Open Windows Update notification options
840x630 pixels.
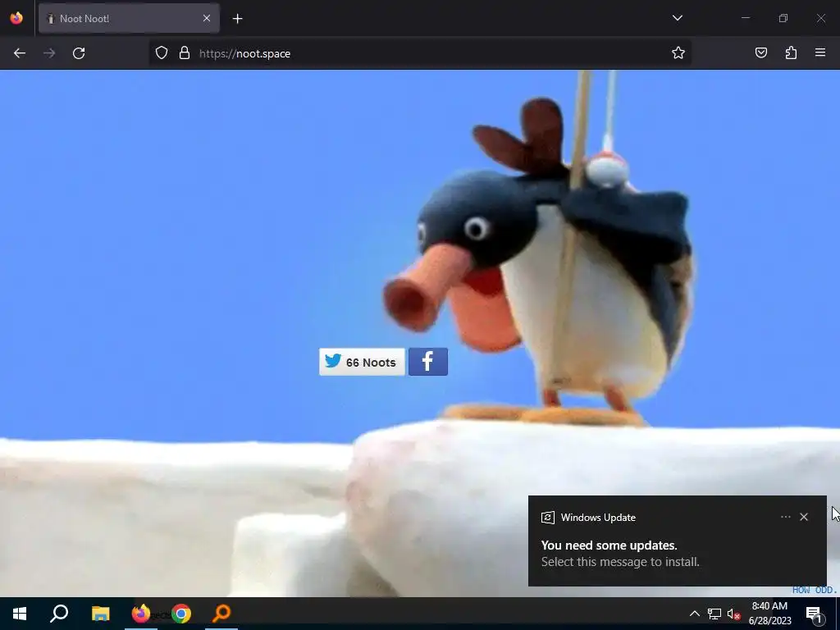coord(785,517)
